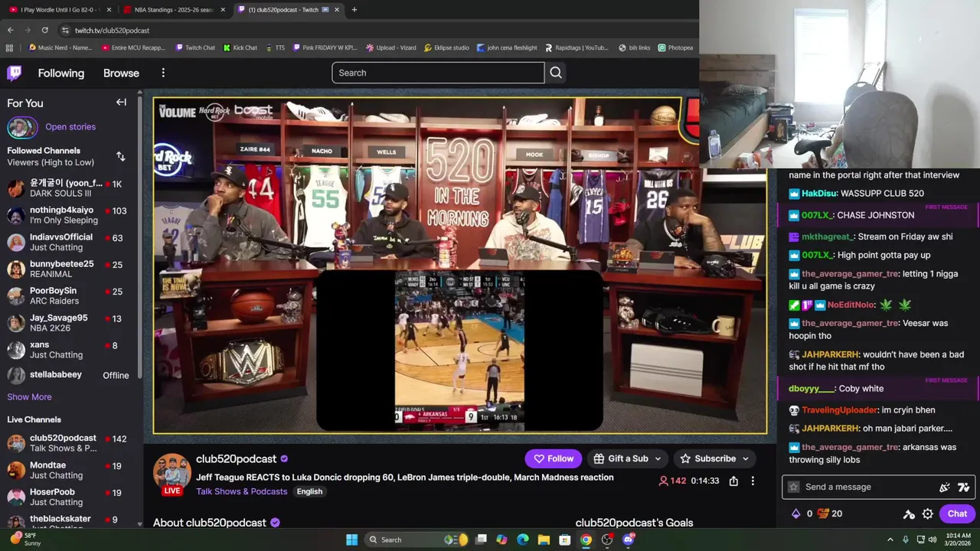Click the chat moderation tools icon

(x=909, y=514)
